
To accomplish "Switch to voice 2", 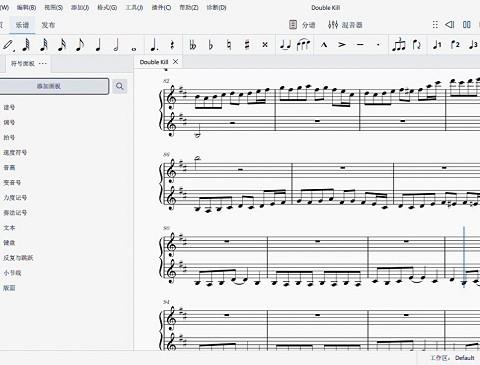I will tap(455, 45).
